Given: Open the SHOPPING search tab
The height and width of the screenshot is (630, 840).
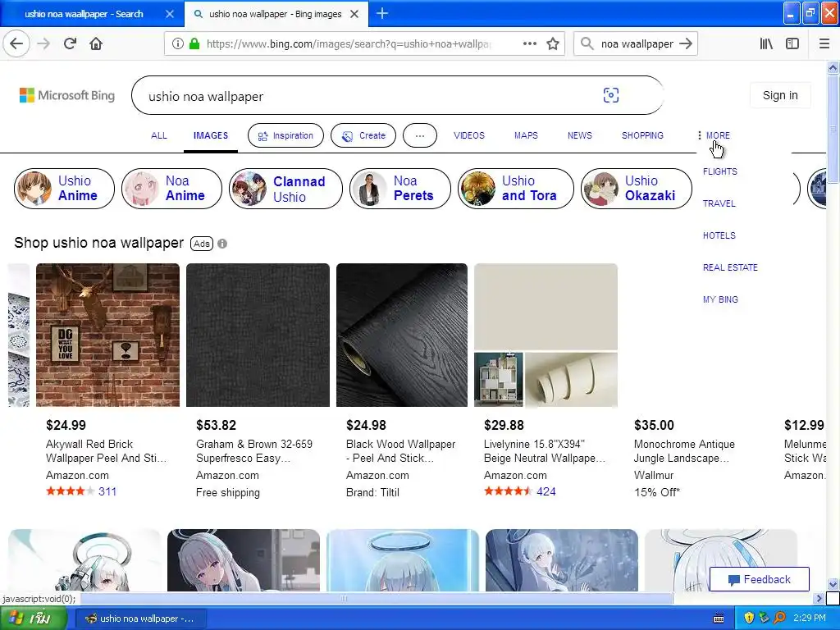Looking at the screenshot, I should point(642,135).
